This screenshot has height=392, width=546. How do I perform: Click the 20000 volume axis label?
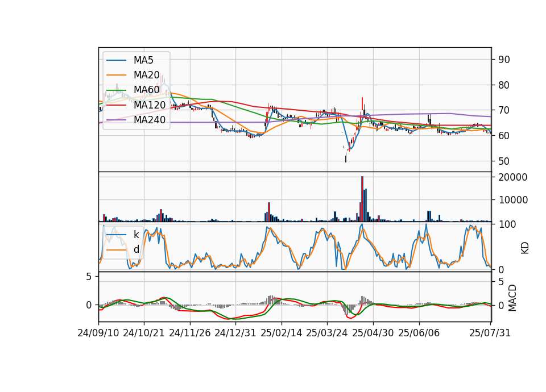point(513,177)
